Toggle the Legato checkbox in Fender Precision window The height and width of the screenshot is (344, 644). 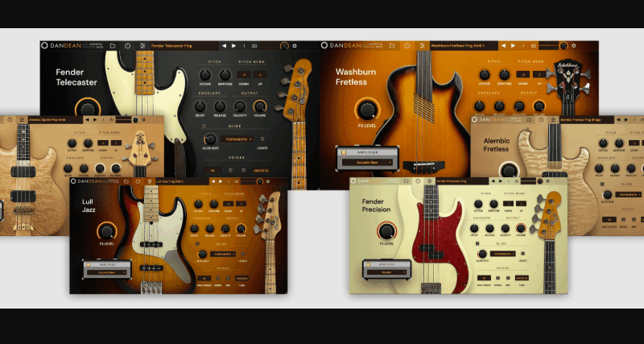point(522,254)
